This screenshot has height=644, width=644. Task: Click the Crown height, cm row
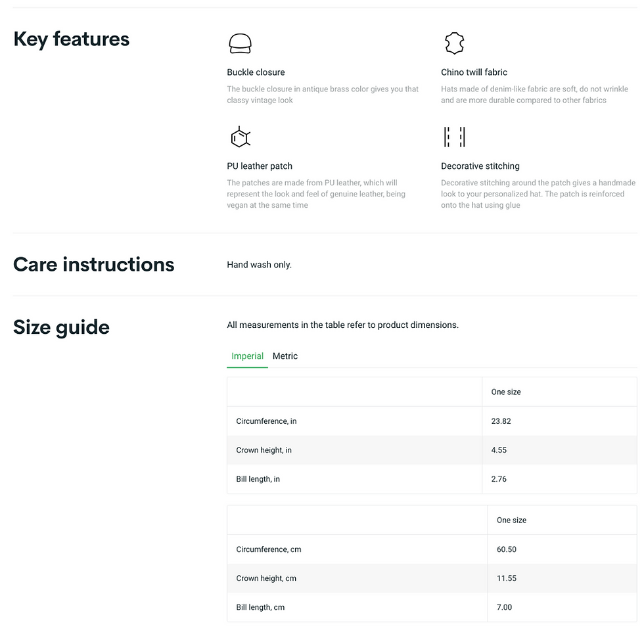[432, 578]
